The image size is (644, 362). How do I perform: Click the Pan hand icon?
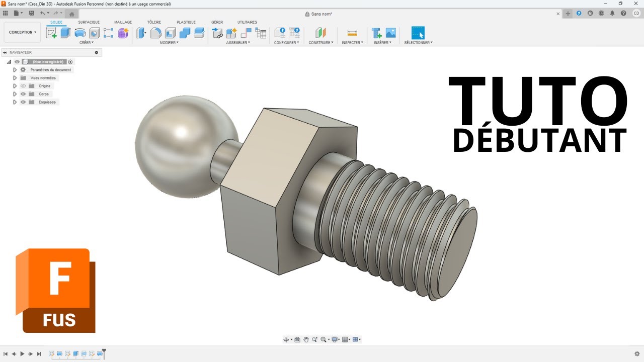pyautogui.click(x=306, y=340)
